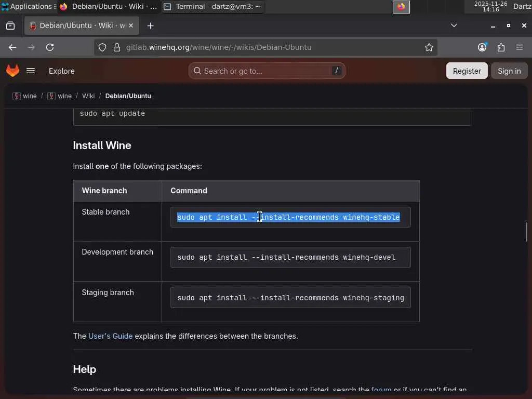Click the sudo apt update code
Image resolution: width=532 pixels, height=399 pixels.
click(112, 114)
